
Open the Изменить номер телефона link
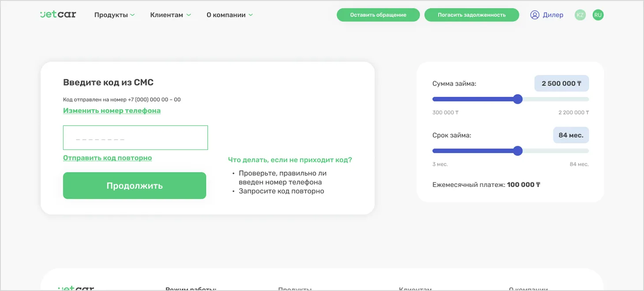click(112, 110)
